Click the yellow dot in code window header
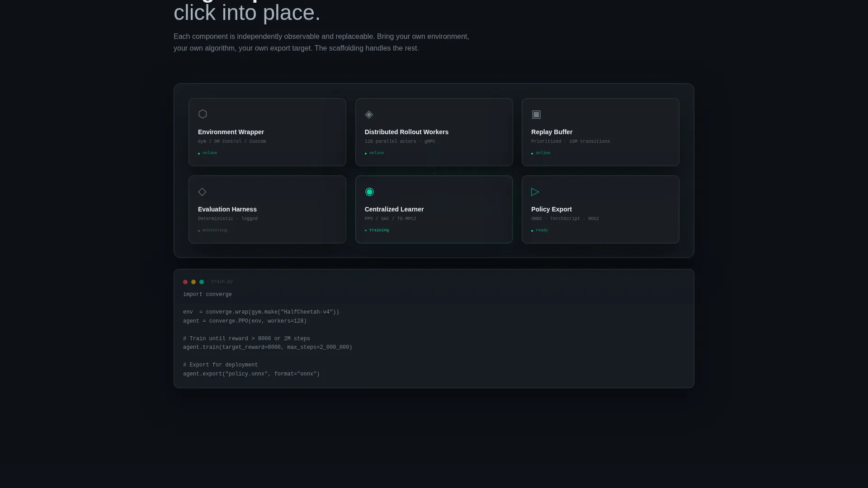 (x=193, y=282)
